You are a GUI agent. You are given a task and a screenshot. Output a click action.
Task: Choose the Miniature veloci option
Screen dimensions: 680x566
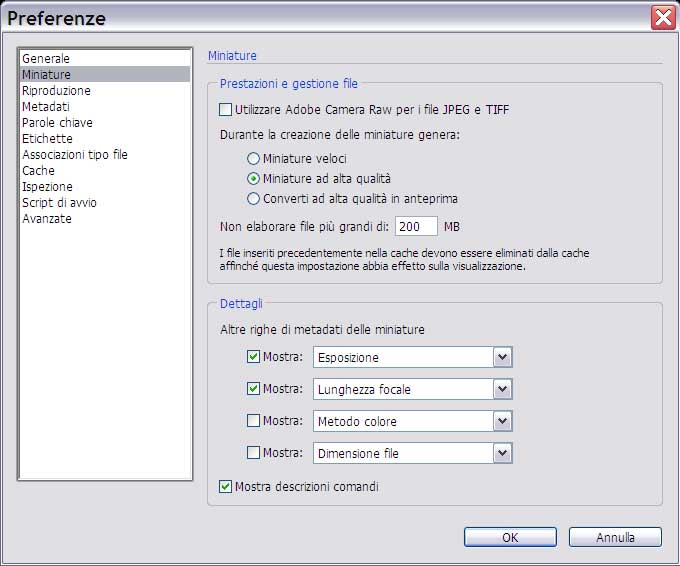(x=253, y=159)
